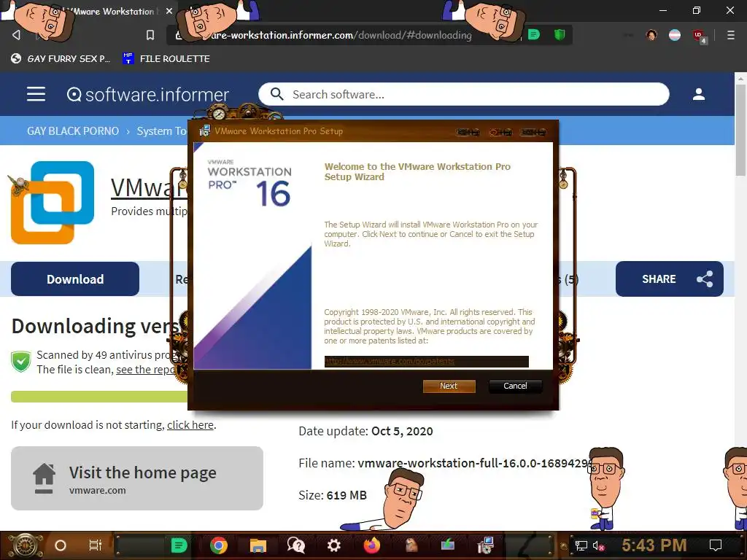Close the VMware Workstation browser tab

click(x=169, y=10)
